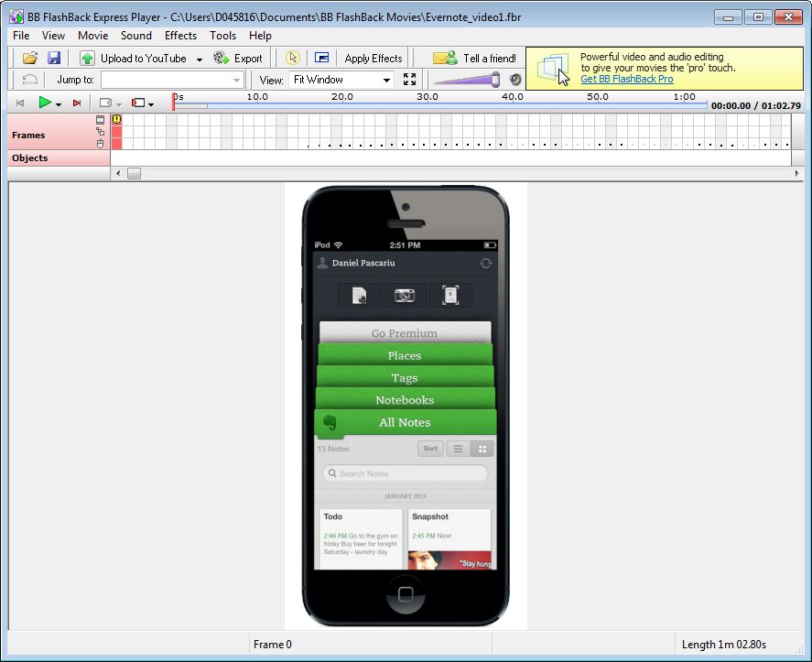Close the BB FlashBack Express Player window
The width and height of the screenshot is (812, 662).
click(788, 16)
